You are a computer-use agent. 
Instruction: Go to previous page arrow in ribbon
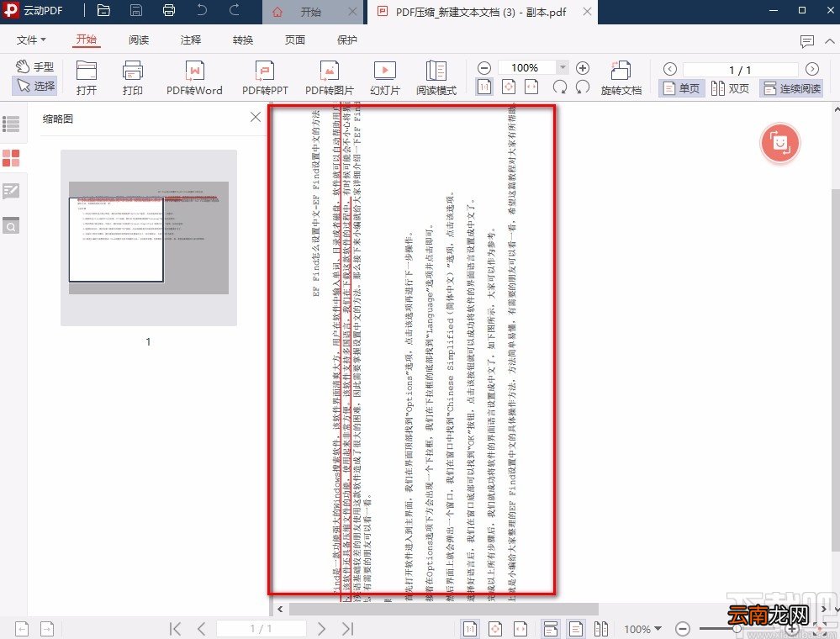tap(669, 69)
